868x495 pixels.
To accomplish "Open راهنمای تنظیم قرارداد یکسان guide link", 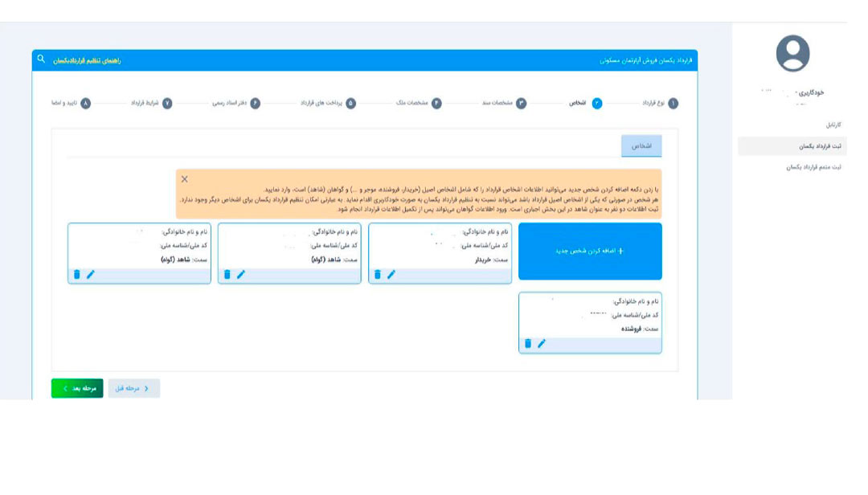I will 87,60.
